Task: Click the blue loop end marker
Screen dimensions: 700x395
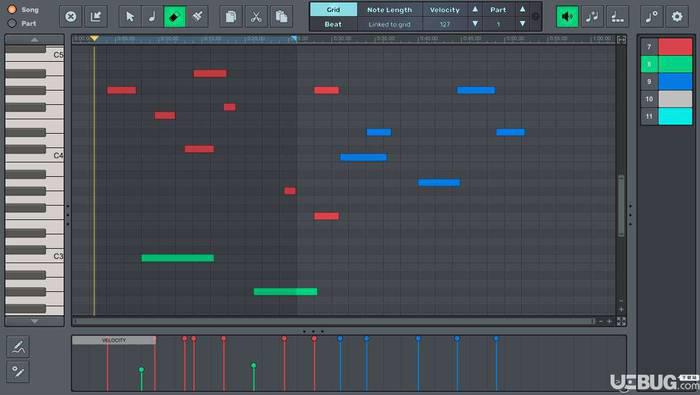Action: (x=293, y=39)
